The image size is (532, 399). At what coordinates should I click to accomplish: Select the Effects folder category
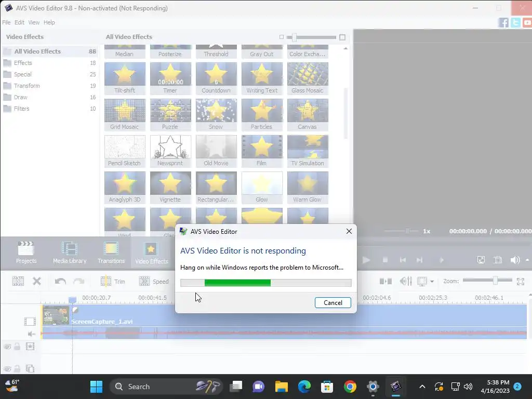[x=50, y=63]
